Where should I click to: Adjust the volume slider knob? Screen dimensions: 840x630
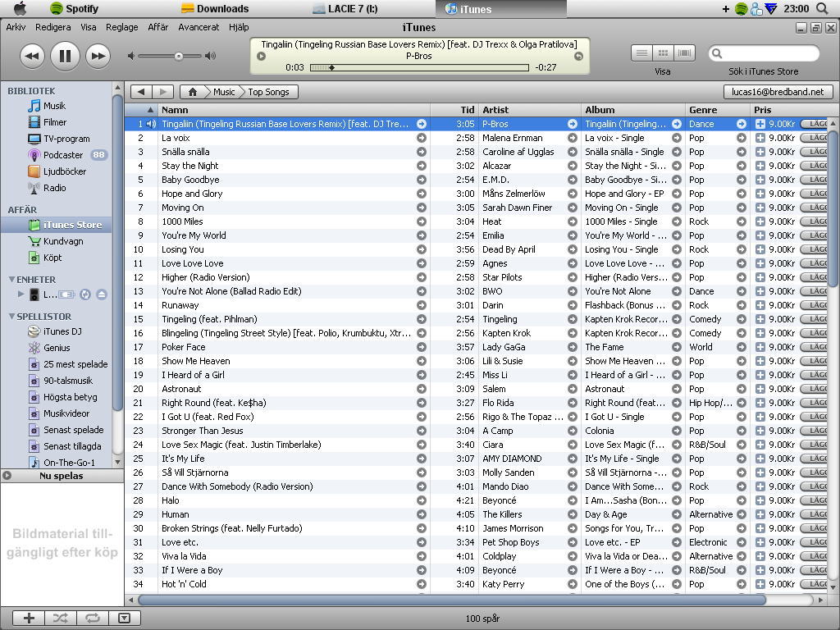pyautogui.click(x=178, y=56)
